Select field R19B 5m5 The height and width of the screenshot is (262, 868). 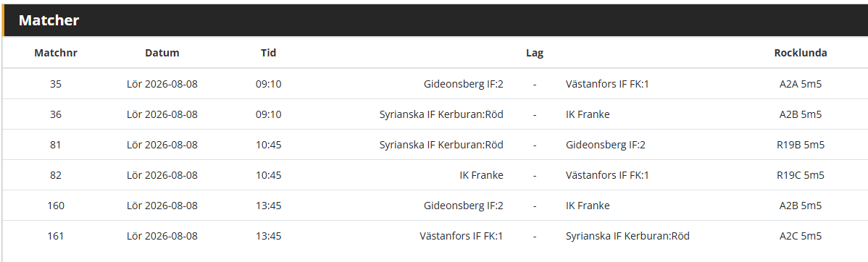click(801, 145)
